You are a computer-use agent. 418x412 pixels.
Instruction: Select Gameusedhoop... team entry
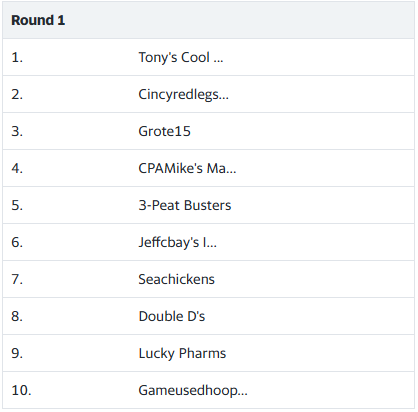click(x=193, y=390)
